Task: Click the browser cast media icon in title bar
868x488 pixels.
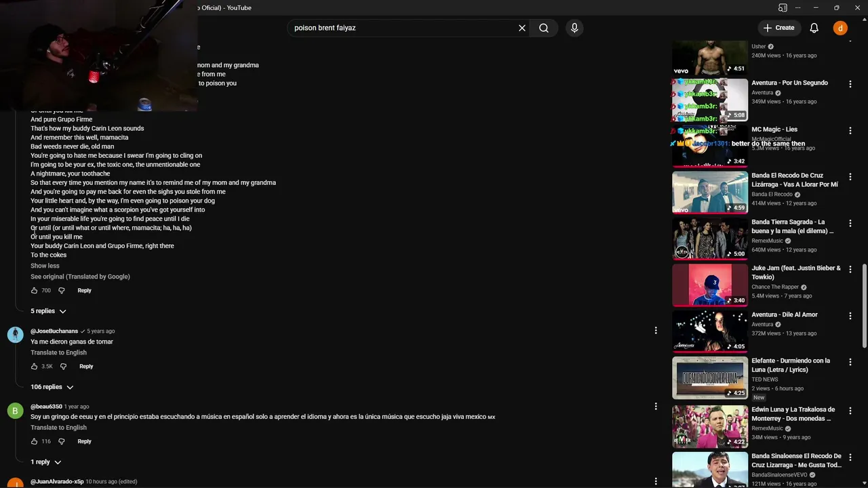Action: click(x=783, y=7)
